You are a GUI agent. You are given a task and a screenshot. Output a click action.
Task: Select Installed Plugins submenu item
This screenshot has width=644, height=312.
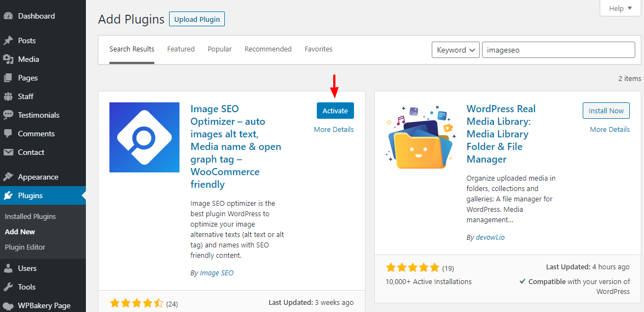[x=31, y=216]
